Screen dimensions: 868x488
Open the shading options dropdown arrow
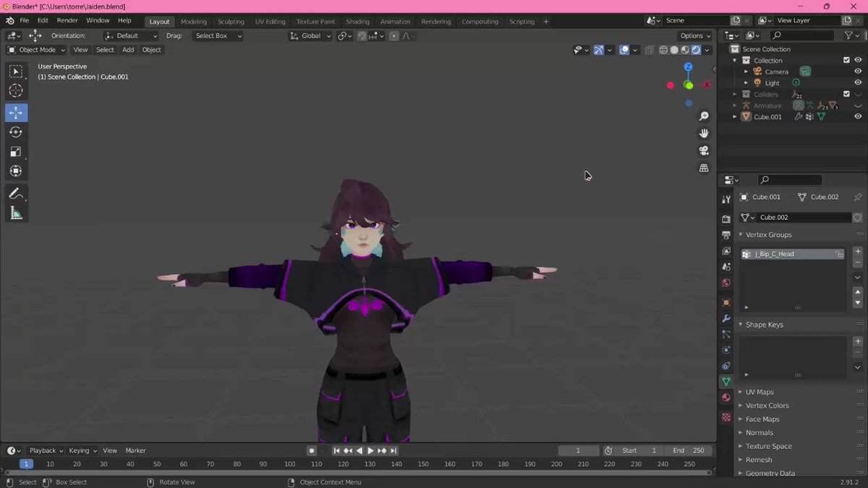[708, 50]
